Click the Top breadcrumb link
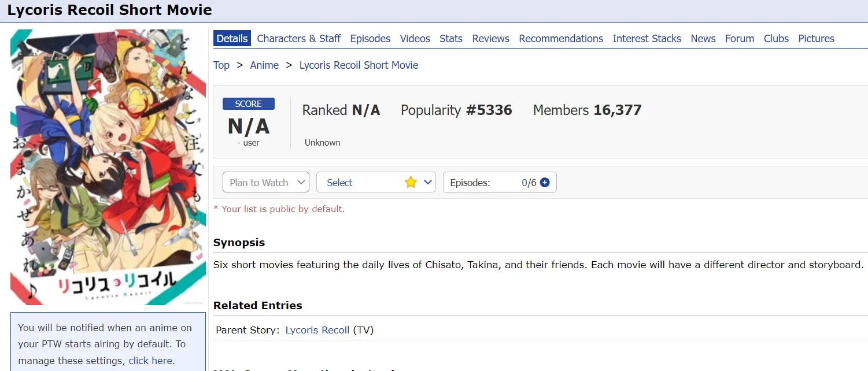The height and width of the screenshot is (371, 868). click(221, 65)
